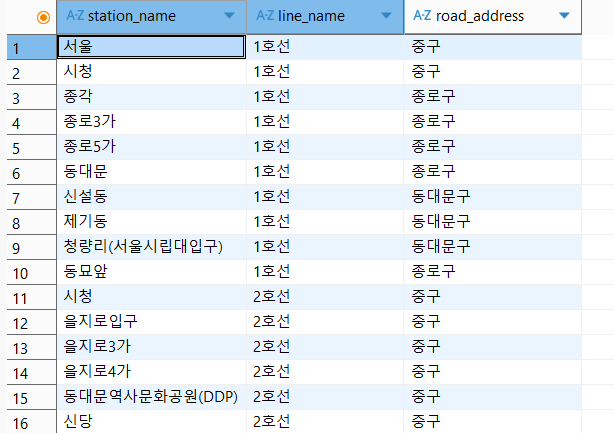Click the '1호선' cell in row 5
The height and width of the screenshot is (433, 614).
click(x=325, y=147)
